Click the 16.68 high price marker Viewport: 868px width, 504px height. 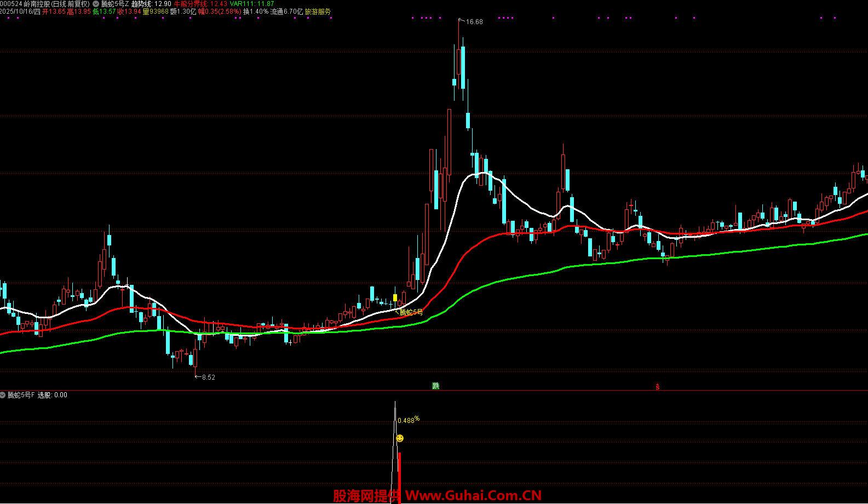(x=473, y=22)
